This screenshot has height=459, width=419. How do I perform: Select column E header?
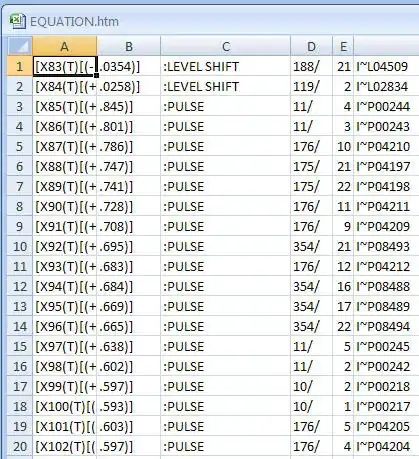(343, 46)
